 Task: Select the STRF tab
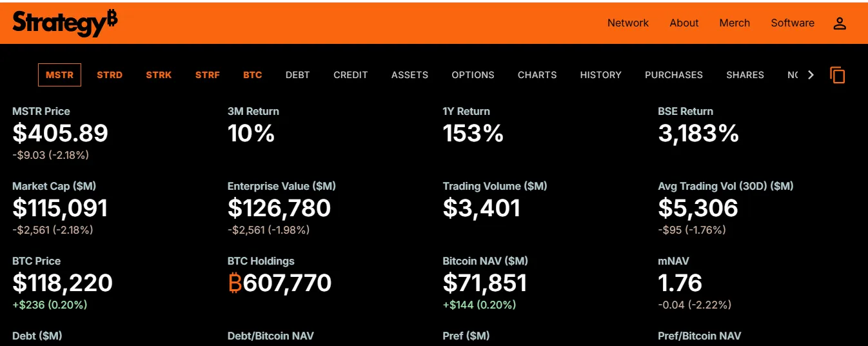click(208, 75)
